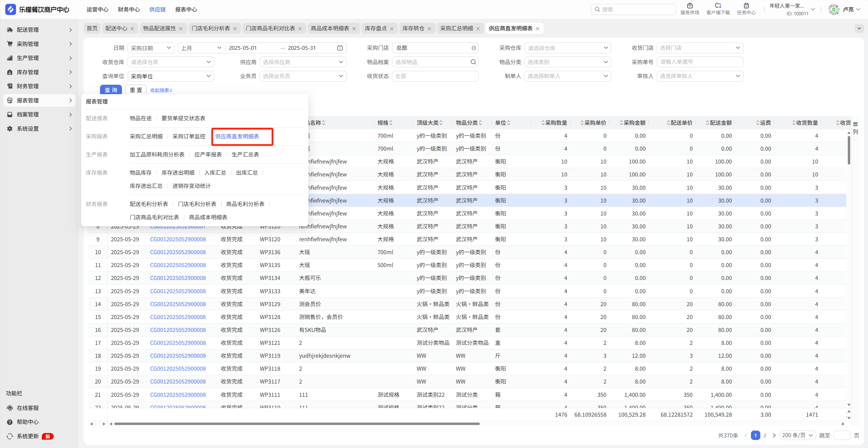Open column settings 列 icon at table right
The image size is (868, 448).
(855, 128)
